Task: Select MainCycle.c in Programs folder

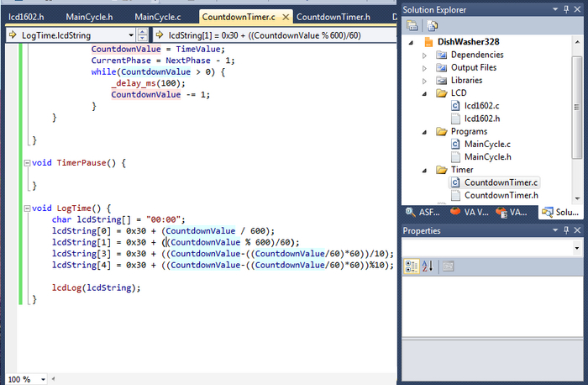Action: coord(486,144)
